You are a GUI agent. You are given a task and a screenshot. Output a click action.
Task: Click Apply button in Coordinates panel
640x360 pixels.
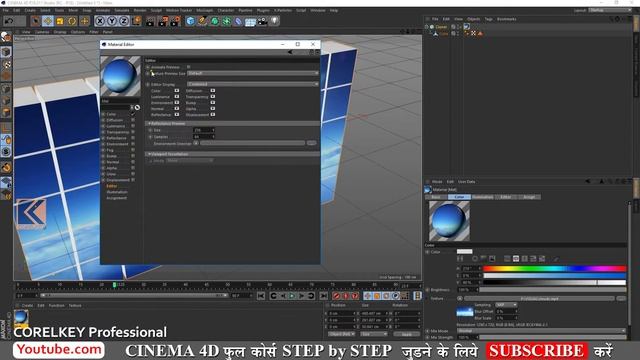(407, 334)
